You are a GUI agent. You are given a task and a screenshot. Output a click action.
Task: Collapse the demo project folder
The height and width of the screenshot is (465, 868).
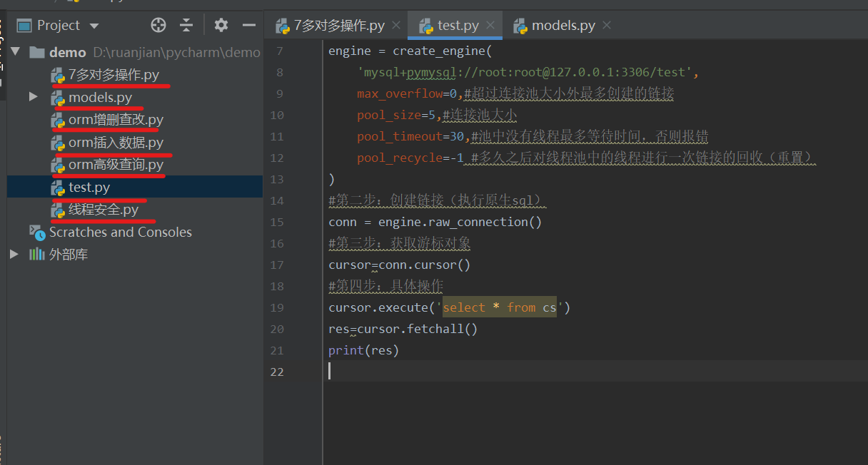click(x=15, y=52)
